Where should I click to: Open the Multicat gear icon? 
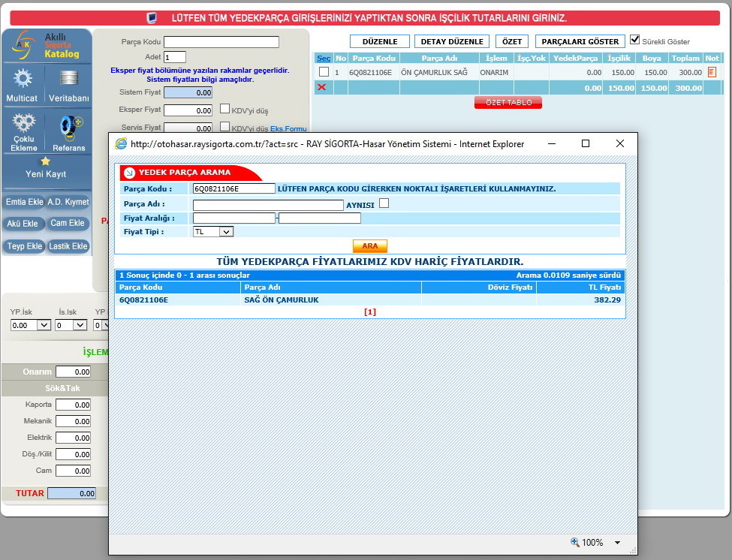[x=23, y=78]
